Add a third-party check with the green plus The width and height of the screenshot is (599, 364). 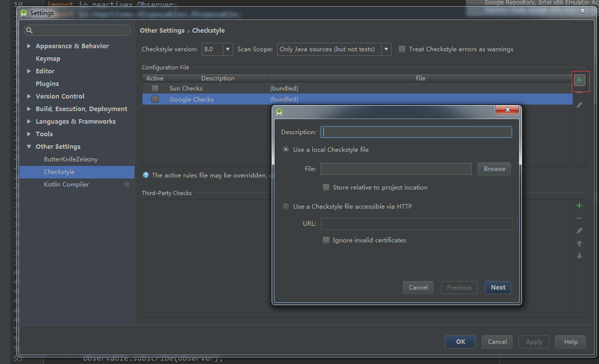[579, 206]
